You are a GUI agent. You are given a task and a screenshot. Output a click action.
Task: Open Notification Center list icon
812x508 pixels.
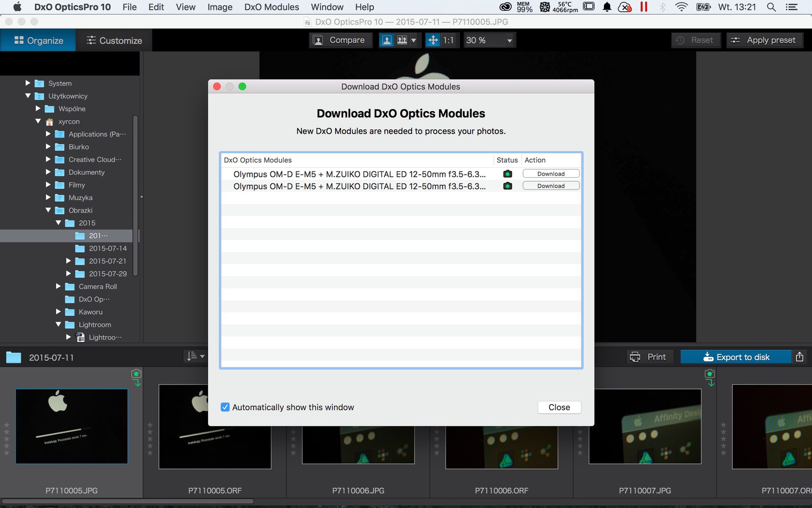pos(791,7)
